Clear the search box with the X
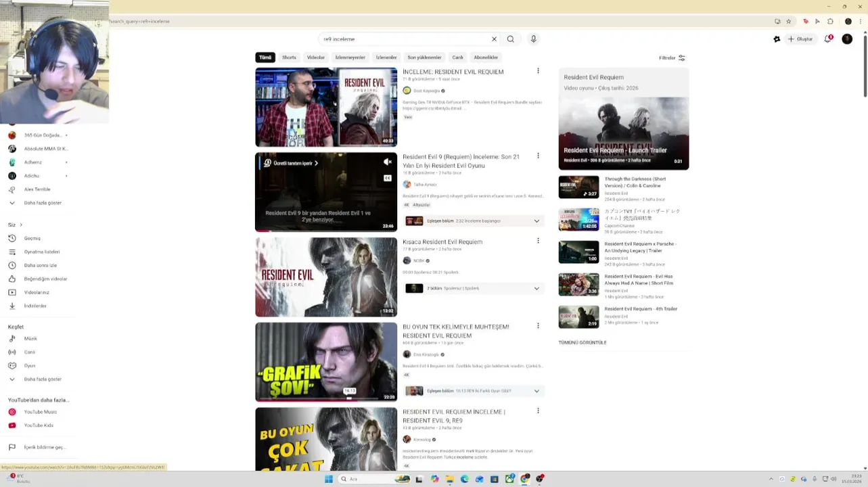This screenshot has width=868, height=487. point(494,39)
